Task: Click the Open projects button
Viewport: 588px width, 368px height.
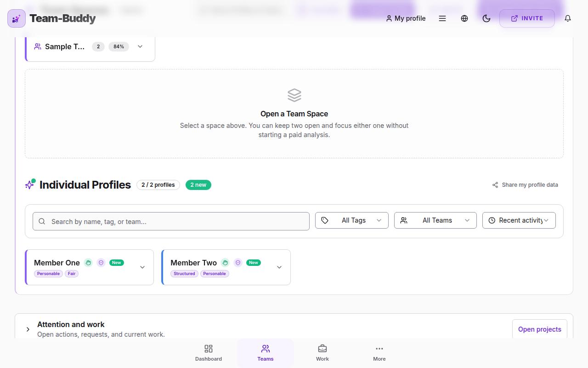Action: (540, 329)
